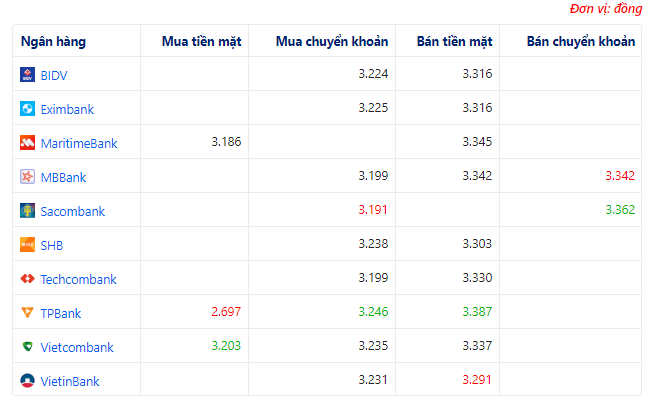This screenshot has height=410, width=664.
Task: Open the BIDV bank link
Action: 54,75
